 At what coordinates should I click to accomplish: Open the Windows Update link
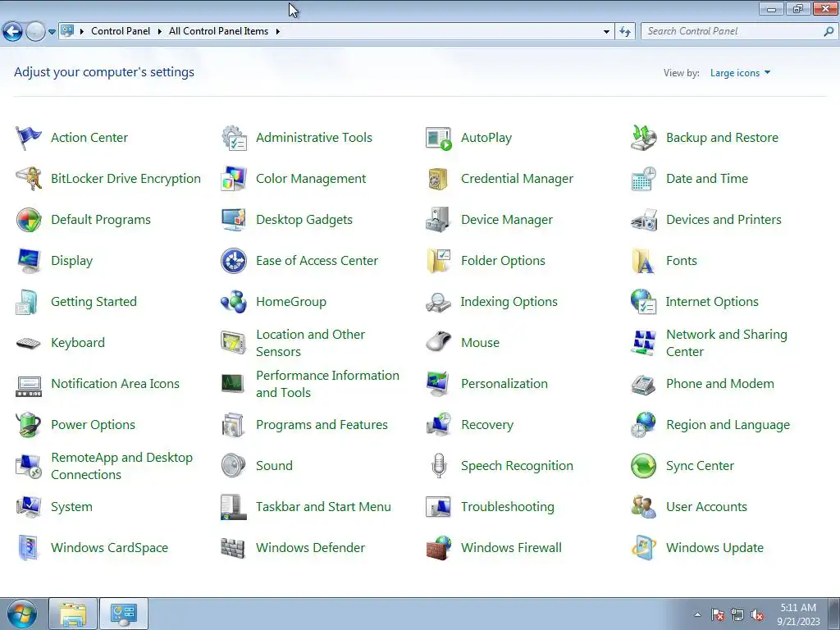[x=714, y=547]
